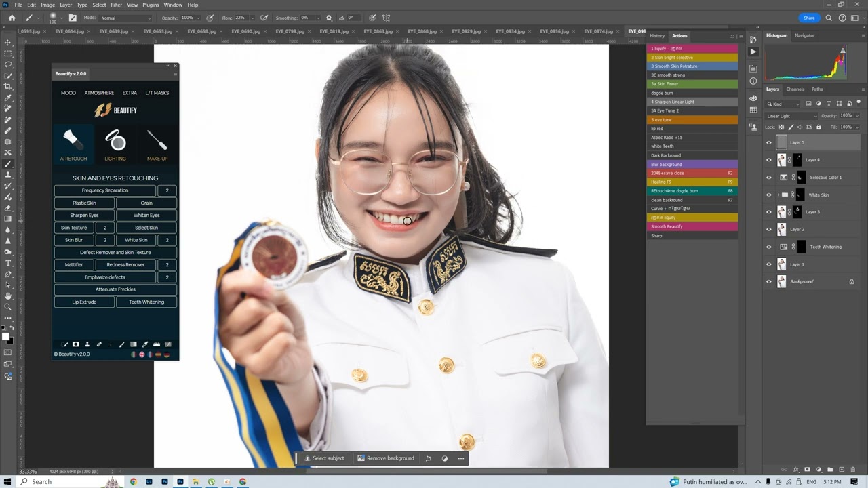Hide Layer 3 visibility eye

[769, 212]
